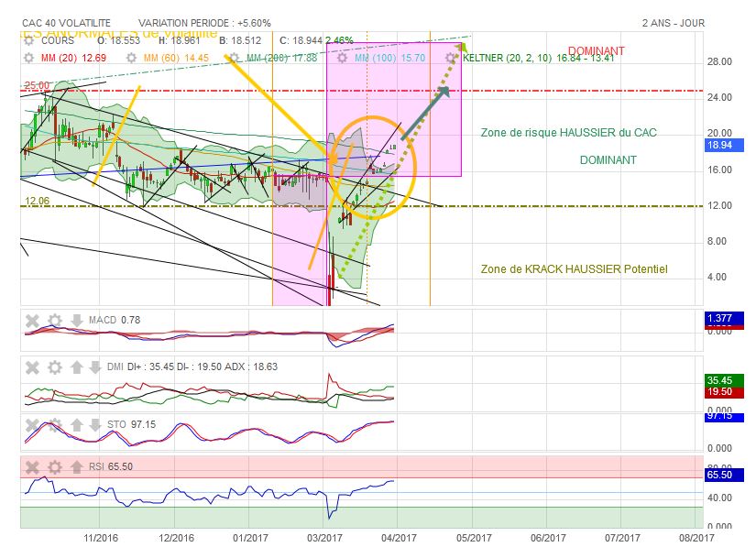Open the STO settings gear

(55, 425)
